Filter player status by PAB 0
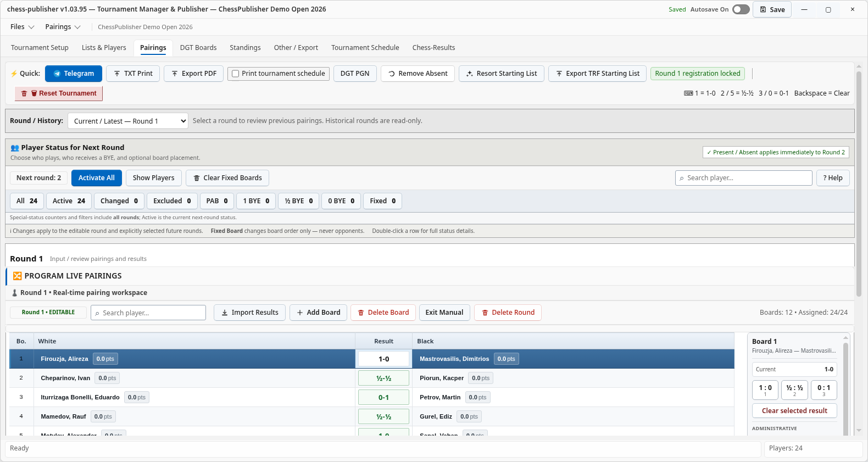This screenshot has width=868, height=462. click(x=217, y=201)
